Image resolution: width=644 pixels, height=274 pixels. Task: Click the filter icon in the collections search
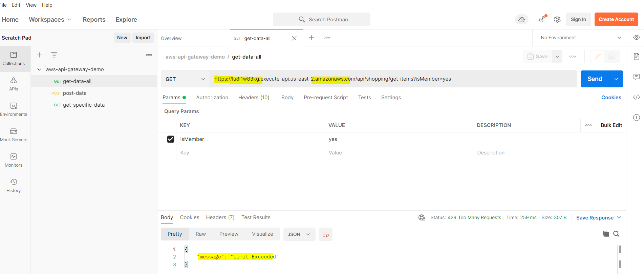pos(54,55)
